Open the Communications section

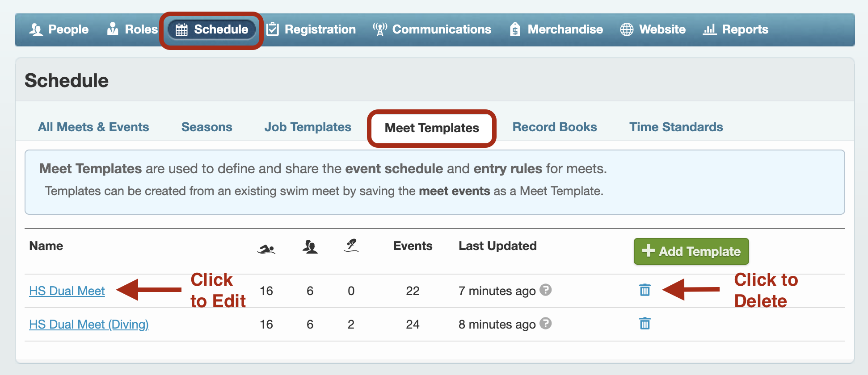(x=432, y=29)
